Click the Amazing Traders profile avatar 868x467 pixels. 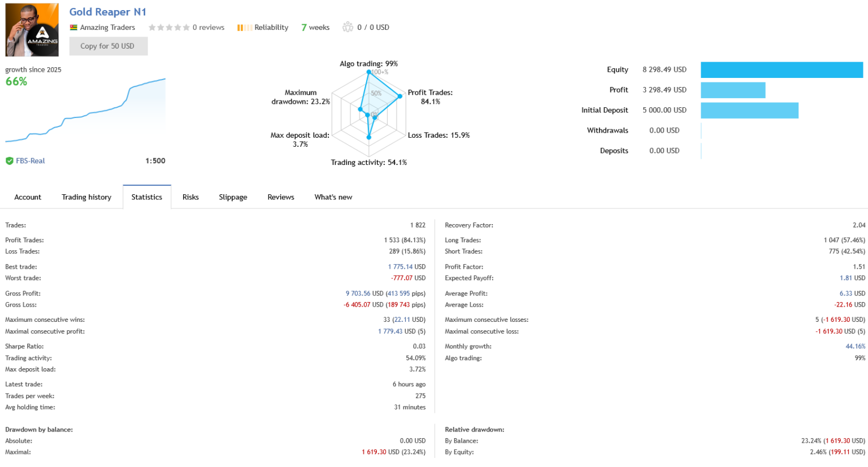(32, 30)
